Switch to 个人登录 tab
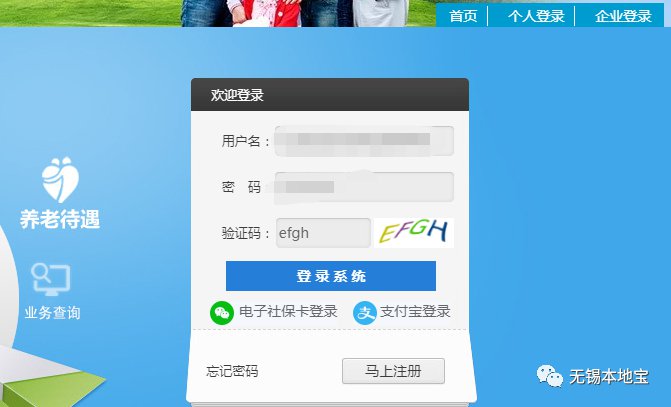 536,16
